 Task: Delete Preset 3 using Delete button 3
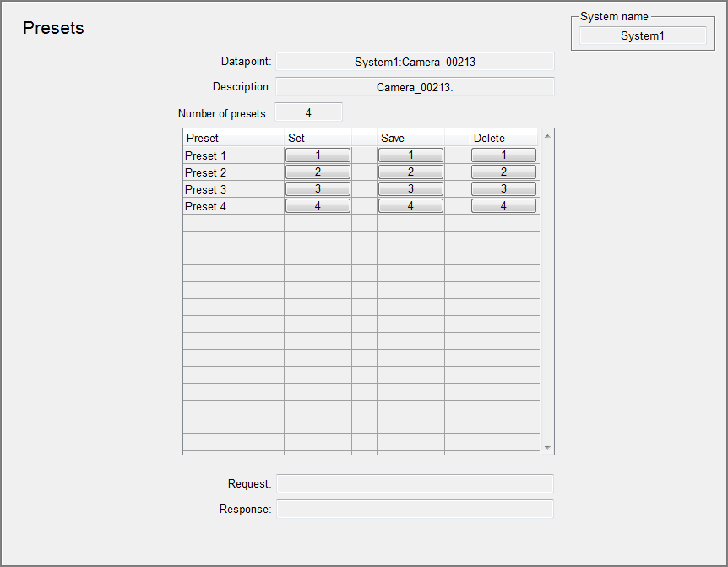click(x=503, y=189)
